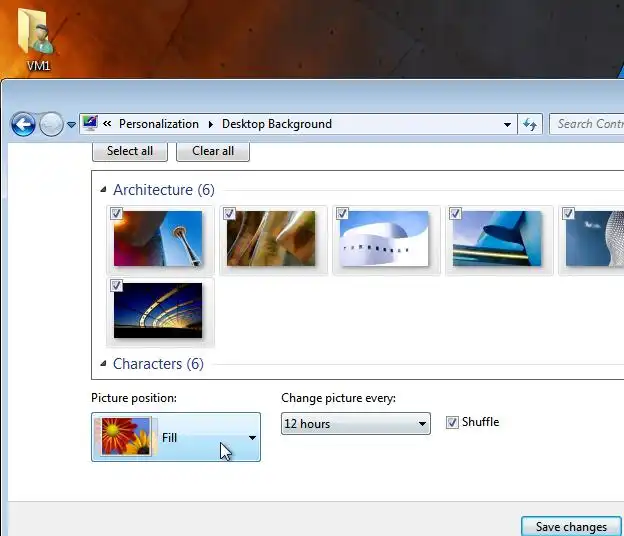Uncheck the white curved building wallpaper checkbox
The image size is (624, 536).
(342, 213)
